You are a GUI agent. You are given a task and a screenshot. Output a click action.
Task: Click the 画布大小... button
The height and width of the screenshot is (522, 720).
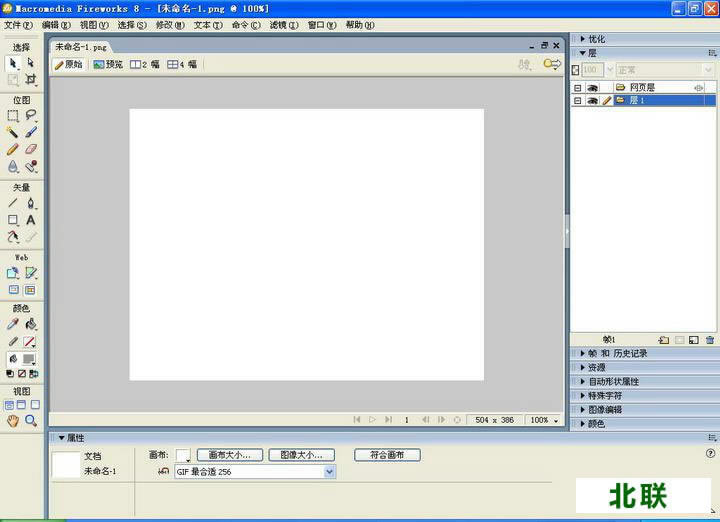(x=230, y=455)
